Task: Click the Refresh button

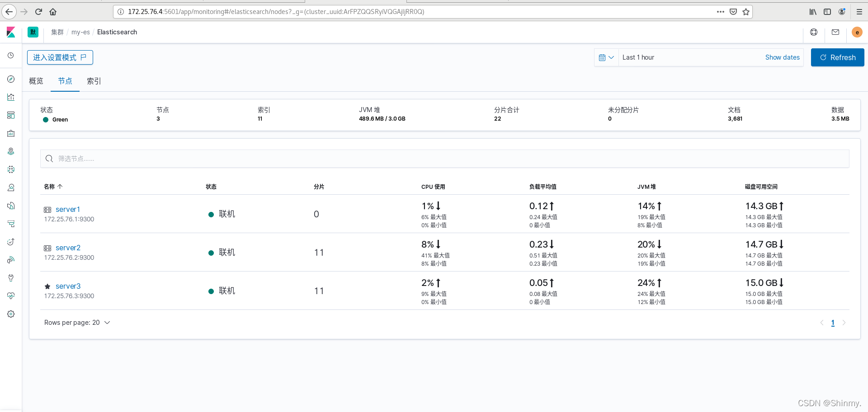Action: point(837,57)
